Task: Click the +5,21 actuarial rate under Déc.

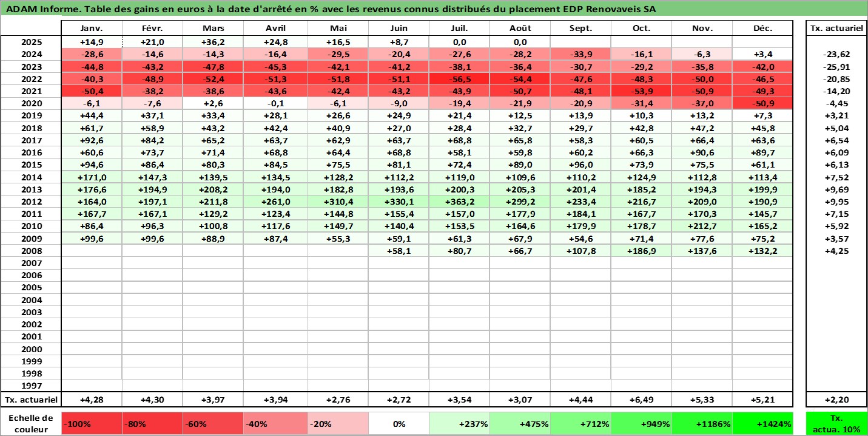Action: point(762,400)
